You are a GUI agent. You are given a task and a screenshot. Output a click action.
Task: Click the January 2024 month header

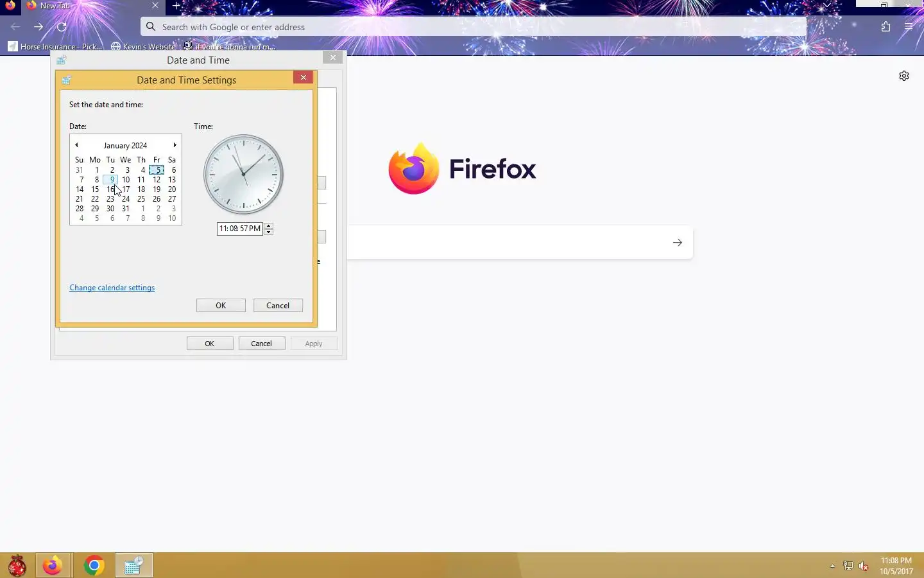125,146
